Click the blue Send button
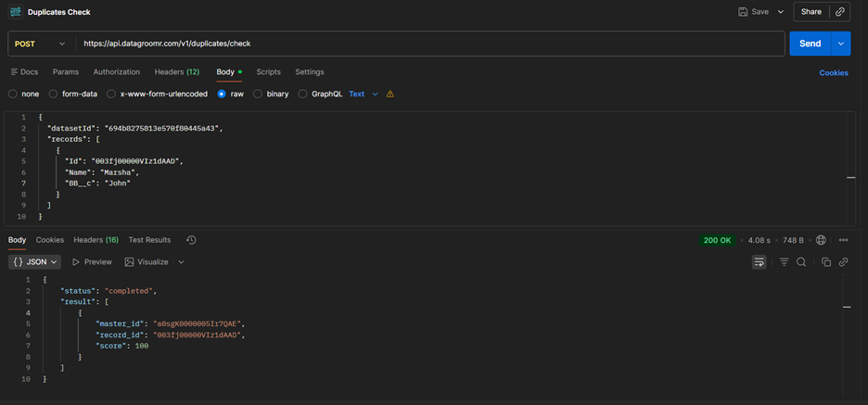Image resolution: width=868 pixels, height=405 pixels. 811,44
